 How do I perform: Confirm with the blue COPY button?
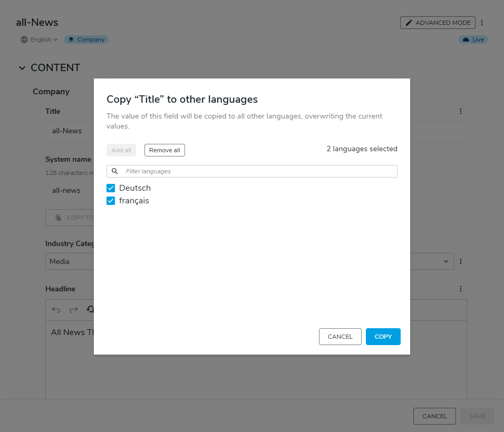383,337
